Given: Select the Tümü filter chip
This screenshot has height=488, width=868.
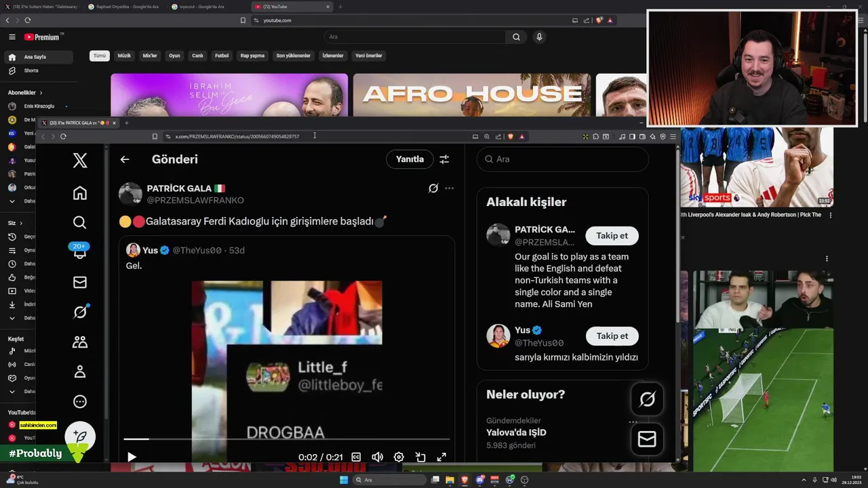Looking at the screenshot, I should (x=100, y=56).
